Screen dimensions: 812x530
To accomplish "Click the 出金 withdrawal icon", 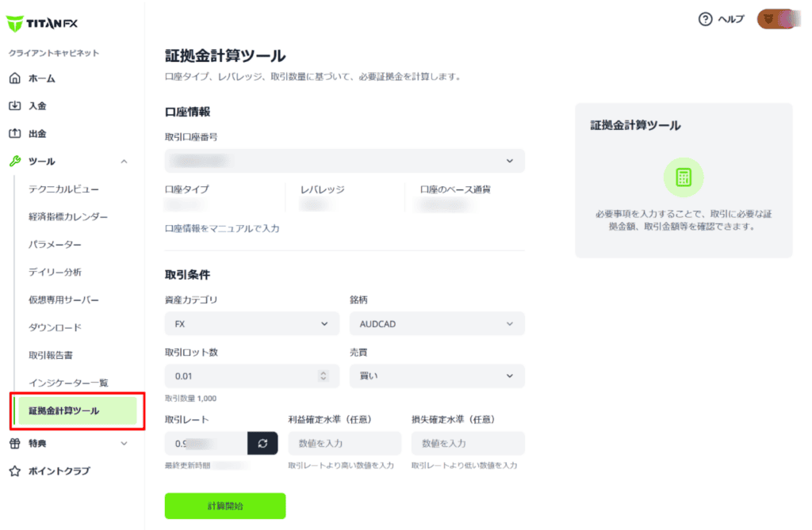I will [15, 134].
